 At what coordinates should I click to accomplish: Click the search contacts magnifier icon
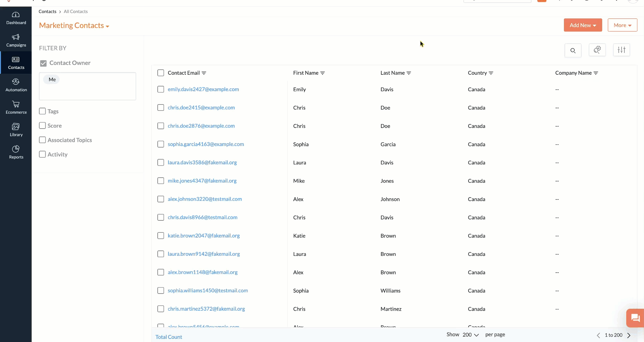[573, 50]
